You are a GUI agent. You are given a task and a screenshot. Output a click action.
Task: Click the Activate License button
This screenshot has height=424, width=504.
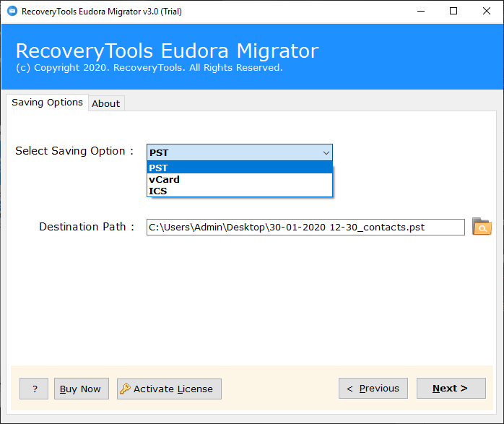[169, 389]
